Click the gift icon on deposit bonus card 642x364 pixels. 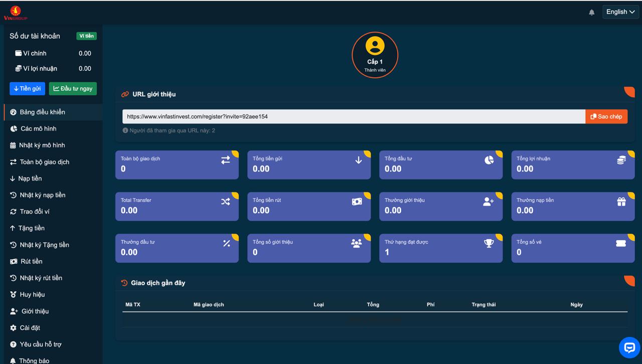point(621,202)
